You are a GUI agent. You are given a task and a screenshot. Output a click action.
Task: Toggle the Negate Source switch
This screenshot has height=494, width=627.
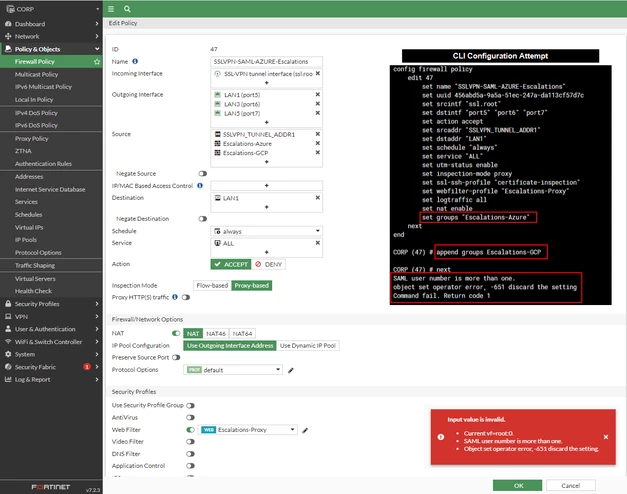[203, 174]
